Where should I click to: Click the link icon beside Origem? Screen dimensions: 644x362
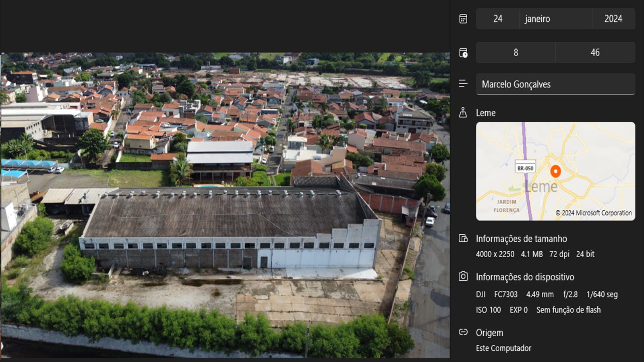click(463, 332)
